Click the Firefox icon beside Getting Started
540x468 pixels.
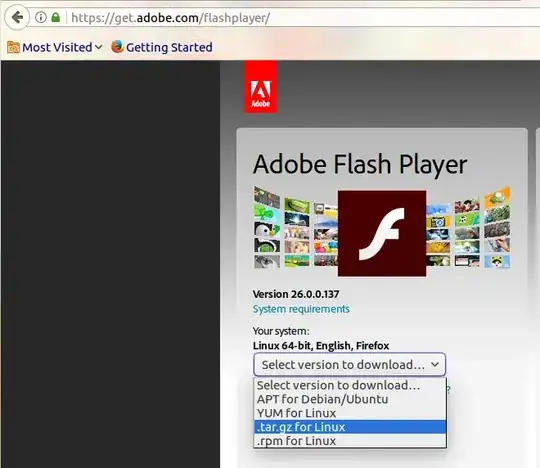coord(117,47)
